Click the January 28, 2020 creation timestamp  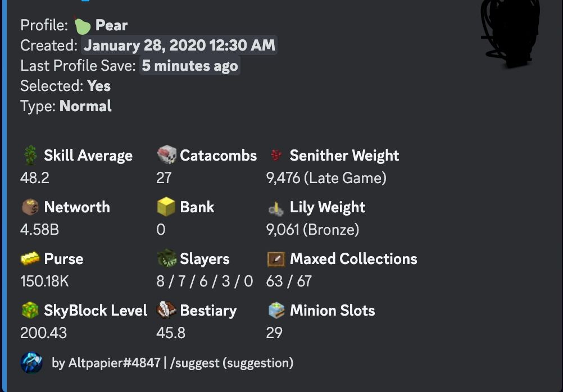pyautogui.click(x=179, y=45)
